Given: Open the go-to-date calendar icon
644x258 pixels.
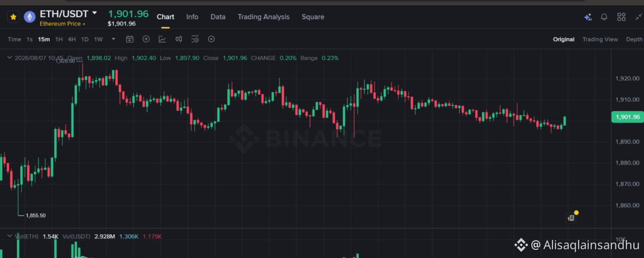Looking at the screenshot, I should pos(130,39).
